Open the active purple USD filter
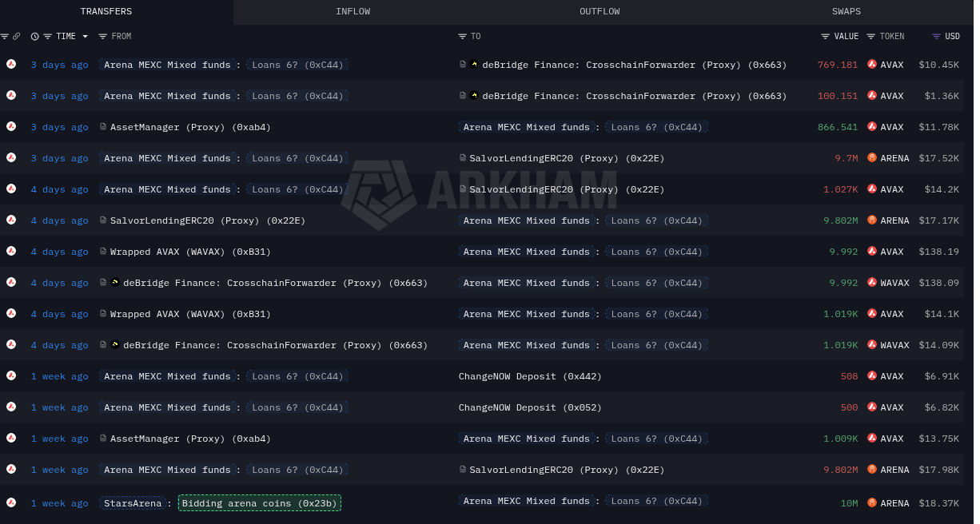Image resolution: width=980 pixels, height=524 pixels. click(937, 37)
